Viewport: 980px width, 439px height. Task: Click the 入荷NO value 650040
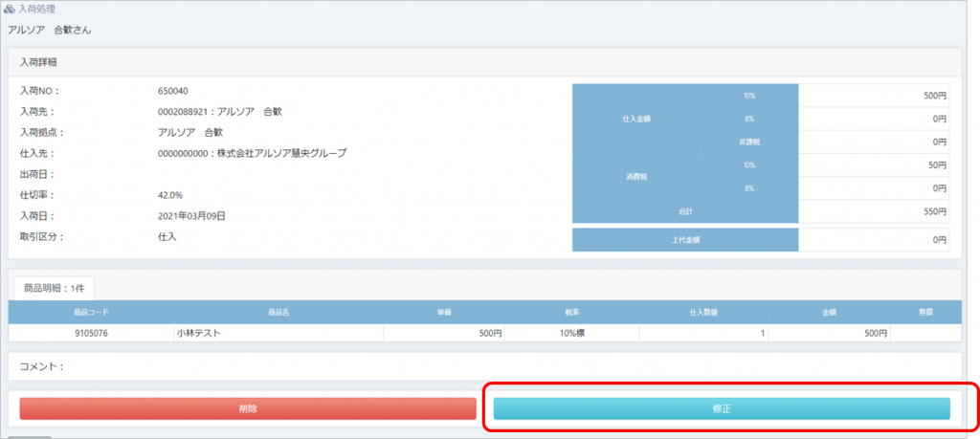172,91
